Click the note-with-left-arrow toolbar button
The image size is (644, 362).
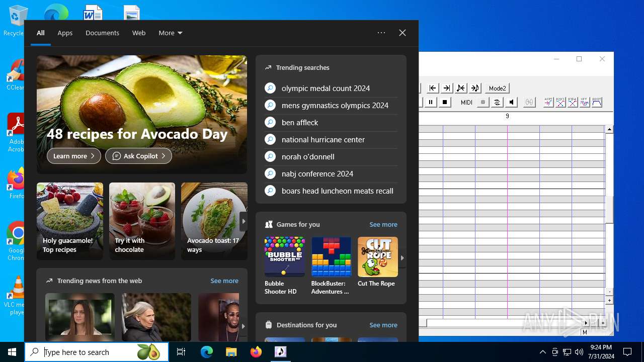point(461,88)
